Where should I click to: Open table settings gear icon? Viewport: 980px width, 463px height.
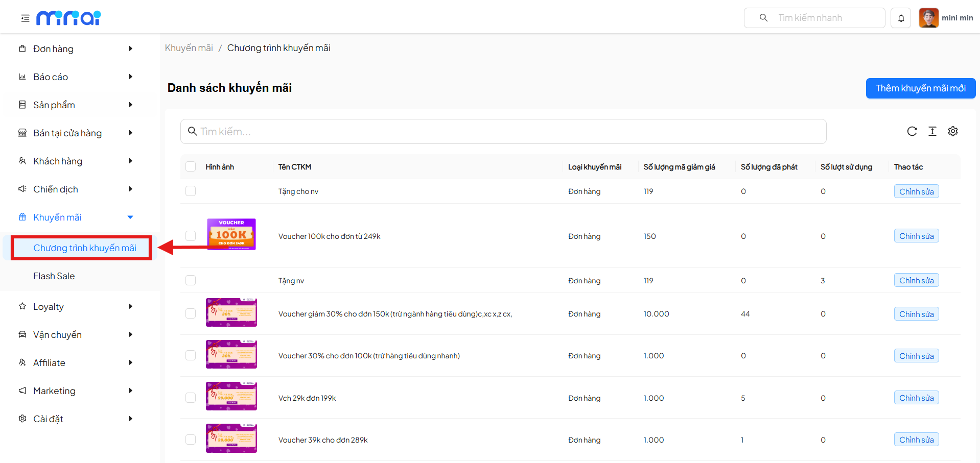point(952,132)
